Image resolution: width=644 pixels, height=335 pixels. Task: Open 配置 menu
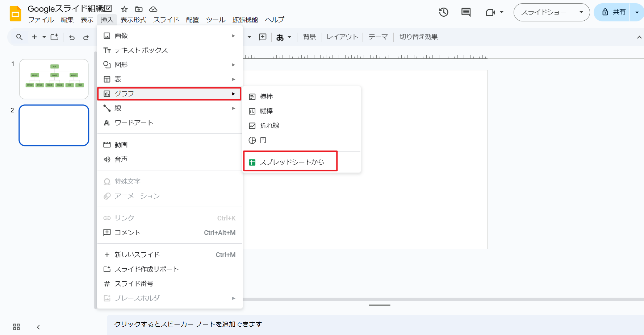pyautogui.click(x=192, y=20)
